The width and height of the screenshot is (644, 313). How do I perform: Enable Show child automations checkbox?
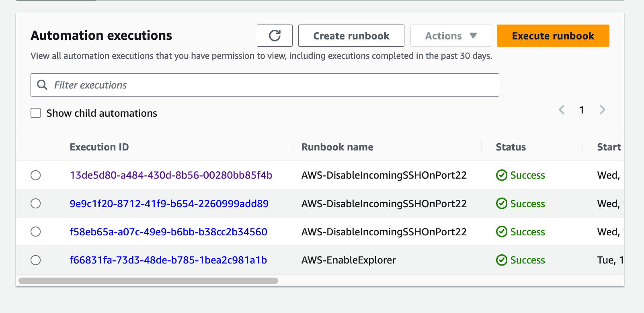[36, 113]
